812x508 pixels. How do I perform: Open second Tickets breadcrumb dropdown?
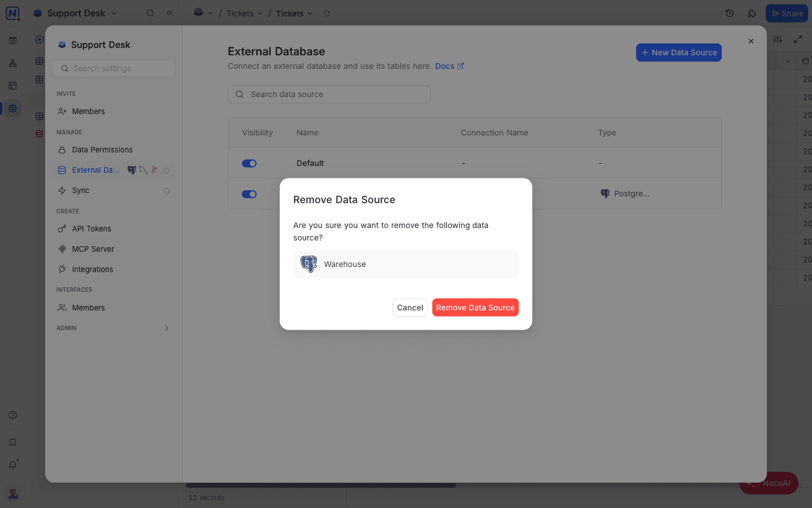point(294,14)
